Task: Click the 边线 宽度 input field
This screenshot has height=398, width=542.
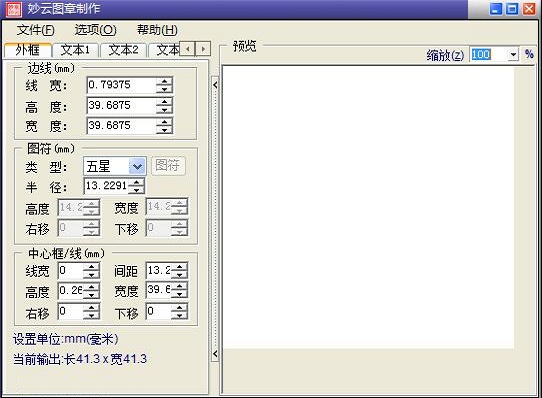Action: click(121, 126)
